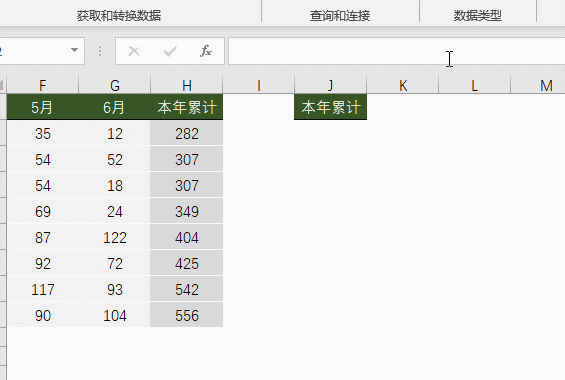Screen dimensions: 565x380
Task: Select column F header
Action: click(x=43, y=86)
